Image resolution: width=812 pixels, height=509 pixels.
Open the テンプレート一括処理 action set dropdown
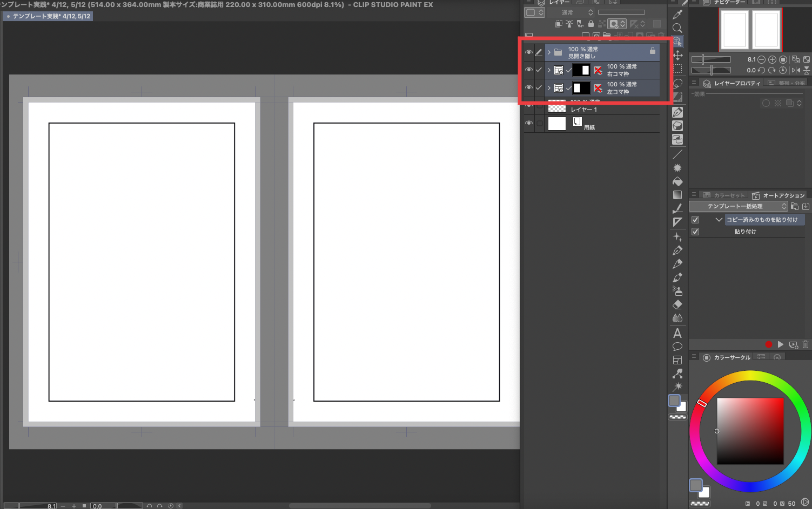coord(739,206)
